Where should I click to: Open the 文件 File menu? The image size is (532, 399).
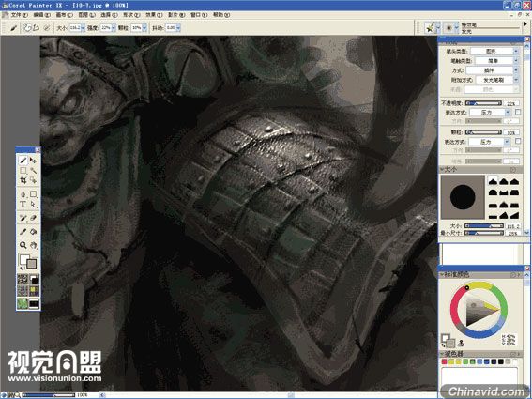[x=19, y=15]
